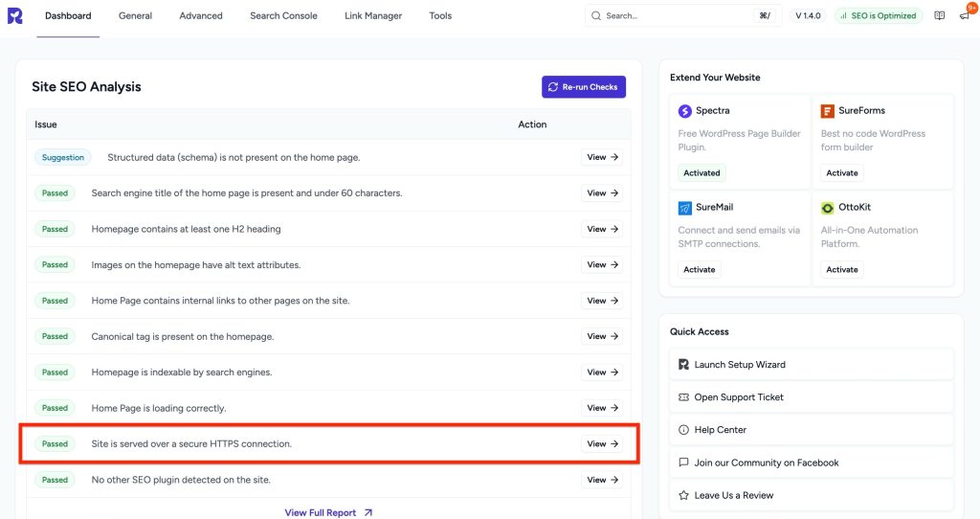The image size is (980, 519).
Task: View the structured data schema suggestion
Action: click(602, 157)
